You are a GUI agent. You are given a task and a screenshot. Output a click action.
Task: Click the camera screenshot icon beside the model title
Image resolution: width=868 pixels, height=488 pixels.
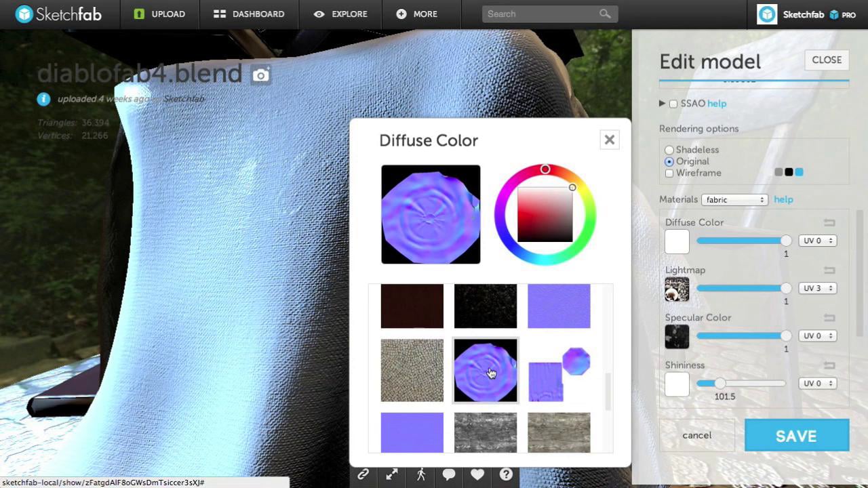(260, 75)
